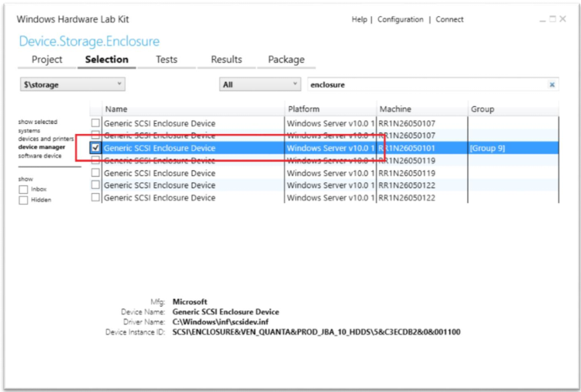Sort by the Name column header

coord(193,109)
